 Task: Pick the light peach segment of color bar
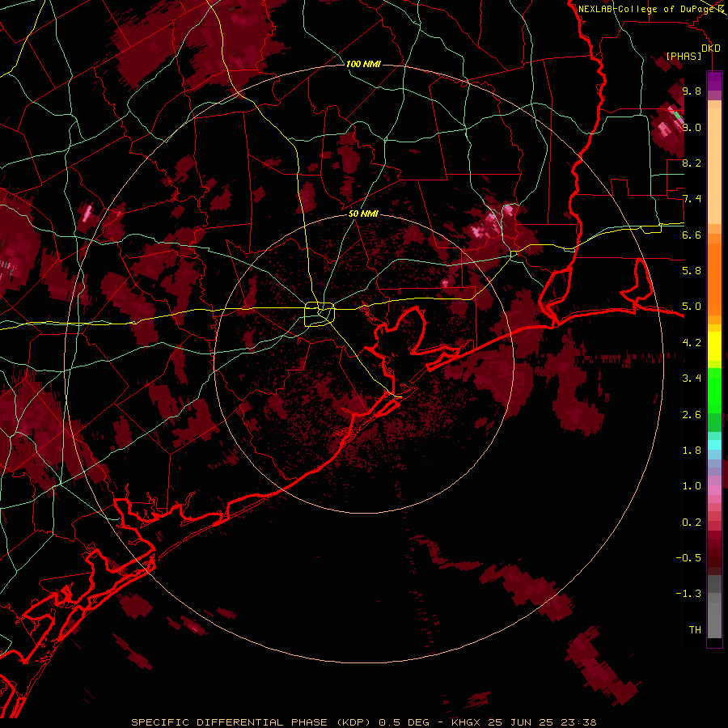(x=714, y=167)
